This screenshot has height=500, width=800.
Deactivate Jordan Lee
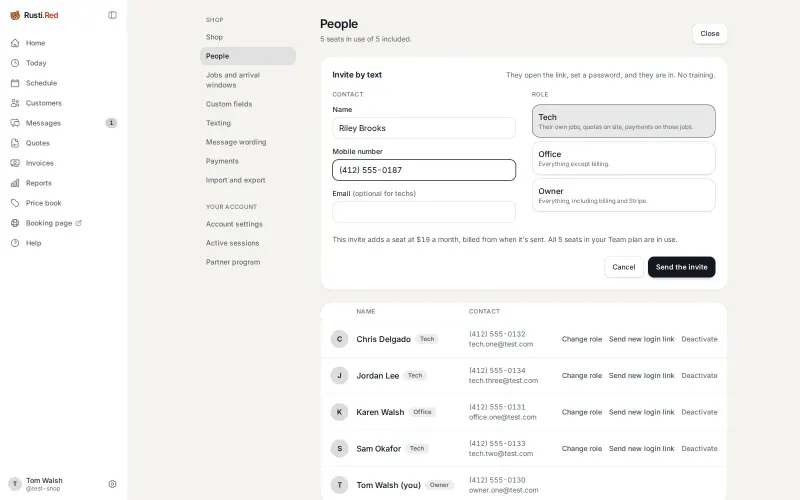tap(699, 376)
